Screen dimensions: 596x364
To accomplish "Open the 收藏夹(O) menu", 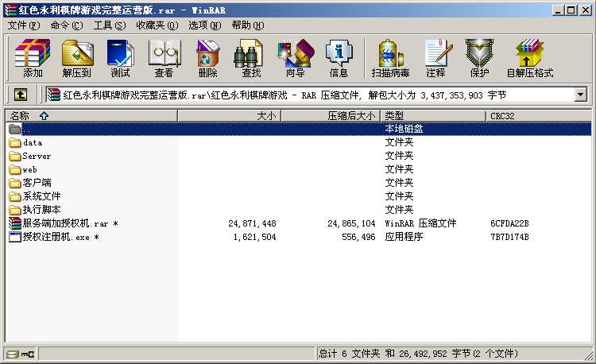I will pos(157,25).
